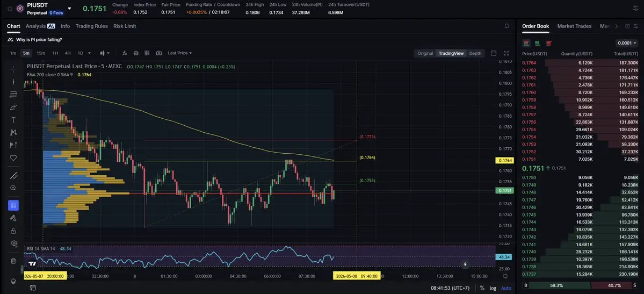Open the go-to-date calendar icon

33,288
